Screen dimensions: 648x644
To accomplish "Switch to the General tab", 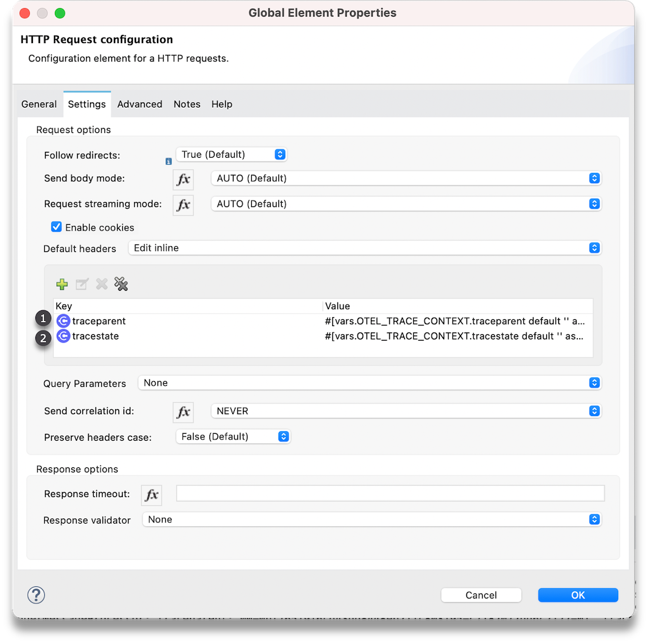I will click(x=39, y=104).
